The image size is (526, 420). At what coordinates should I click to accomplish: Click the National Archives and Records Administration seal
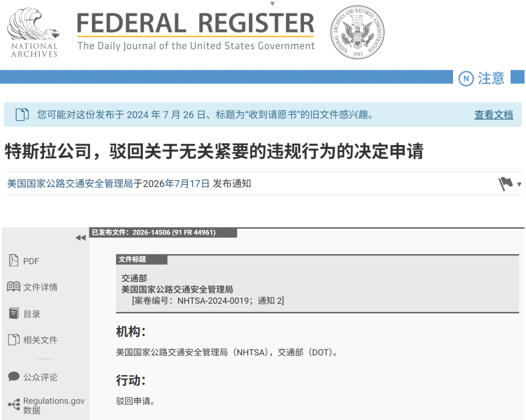(357, 32)
